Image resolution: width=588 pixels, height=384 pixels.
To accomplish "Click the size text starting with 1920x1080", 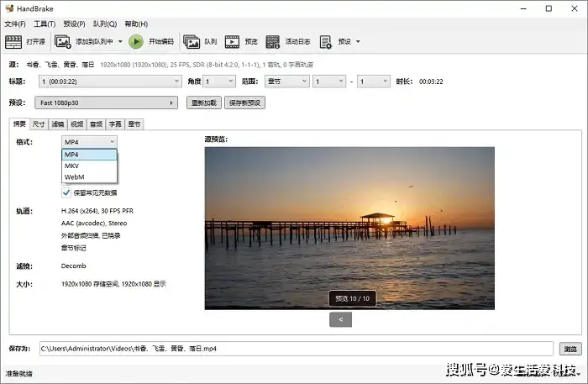I will [113, 284].
